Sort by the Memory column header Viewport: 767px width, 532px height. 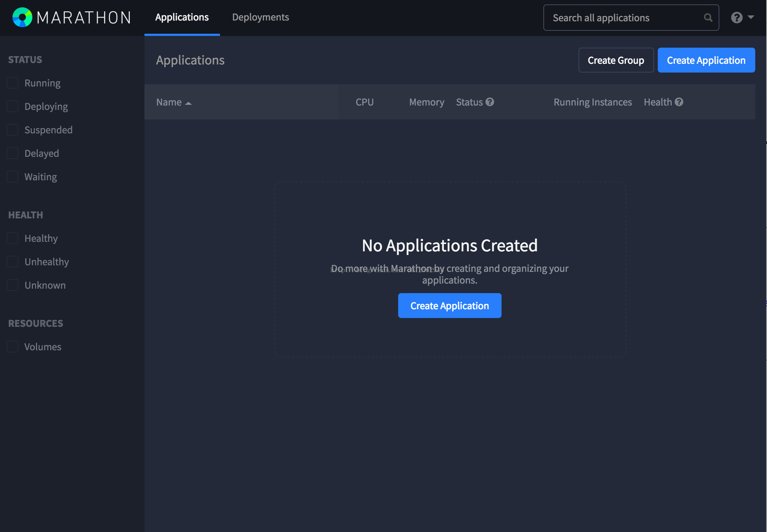[x=426, y=102]
